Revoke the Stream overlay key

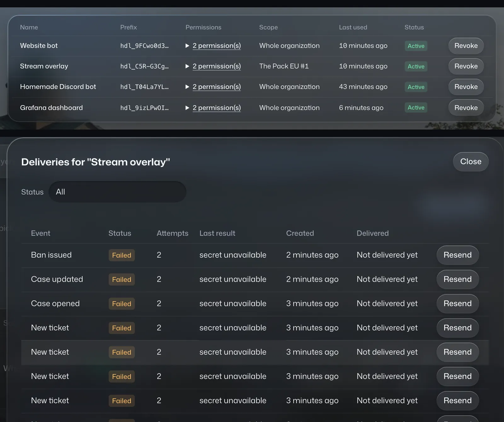click(x=466, y=66)
